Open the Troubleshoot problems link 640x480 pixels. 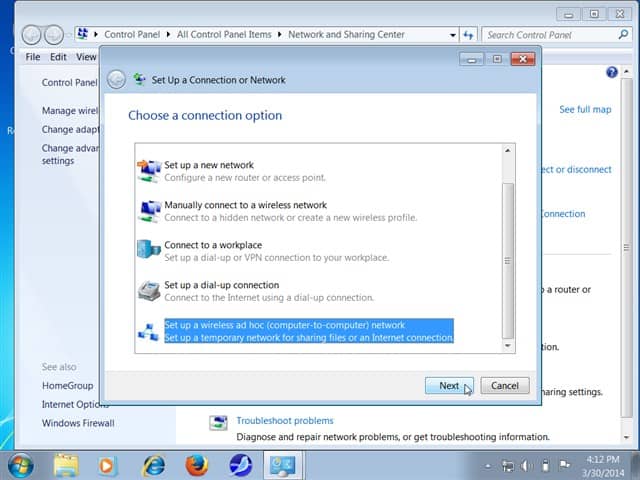(284, 421)
